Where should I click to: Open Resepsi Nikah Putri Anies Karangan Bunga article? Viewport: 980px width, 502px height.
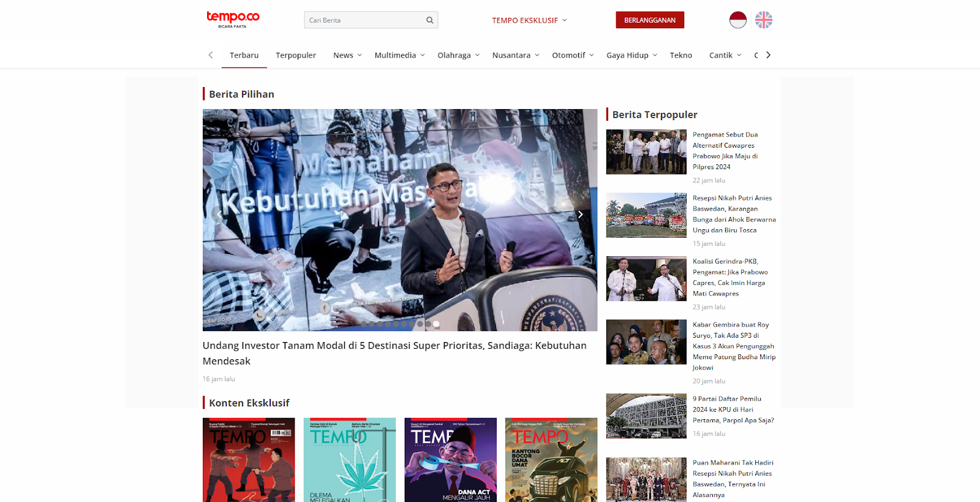(x=734, y=214)
